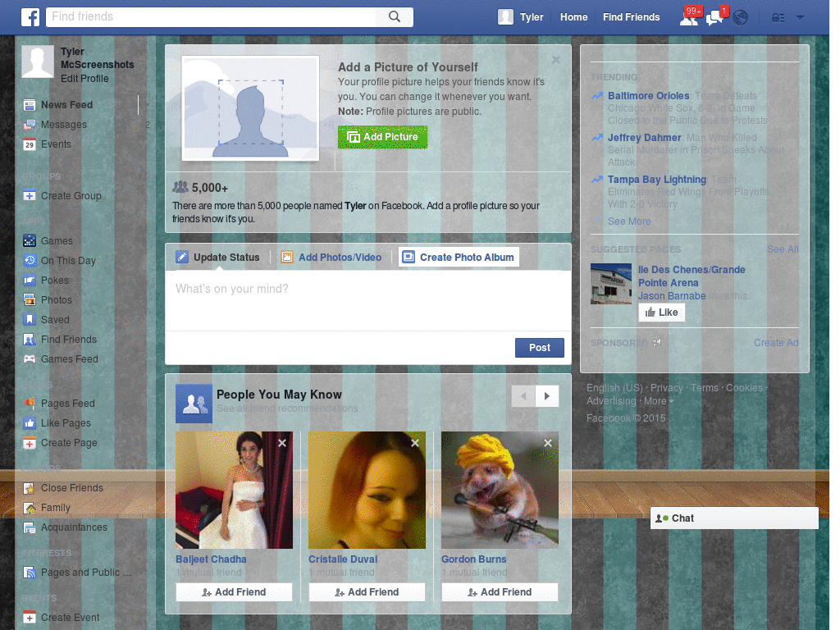Click Create Group plus icon
The height and width of the screenshot is (630, 840).
30,196
